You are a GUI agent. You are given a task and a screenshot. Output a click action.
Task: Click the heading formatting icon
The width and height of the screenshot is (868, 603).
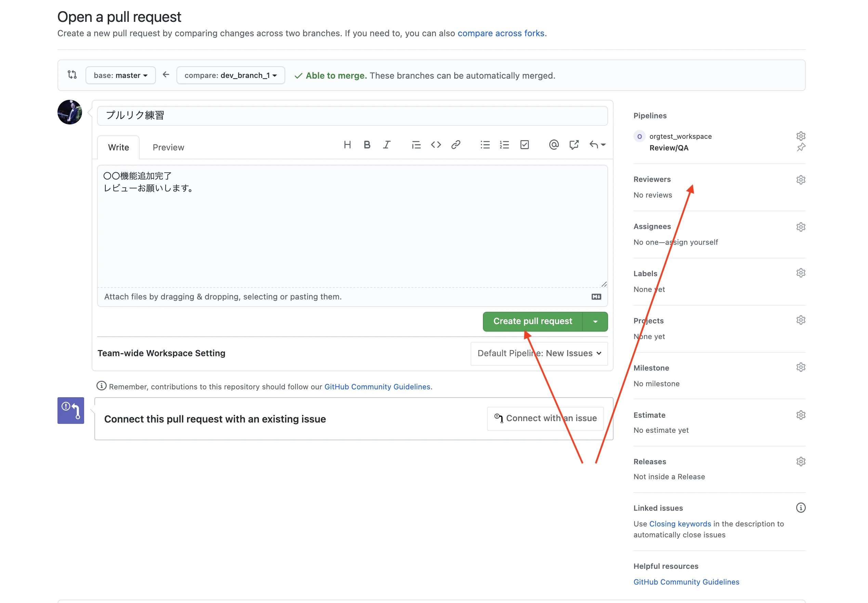point(347,145)
